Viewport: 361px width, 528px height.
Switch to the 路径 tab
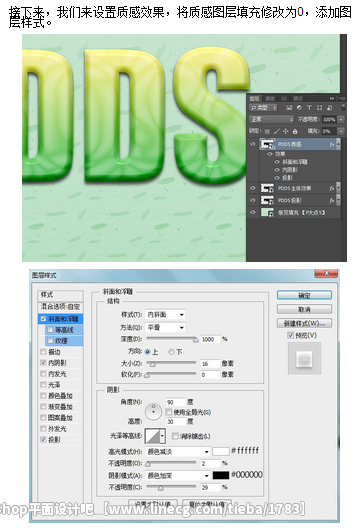(x=298, y=98)
